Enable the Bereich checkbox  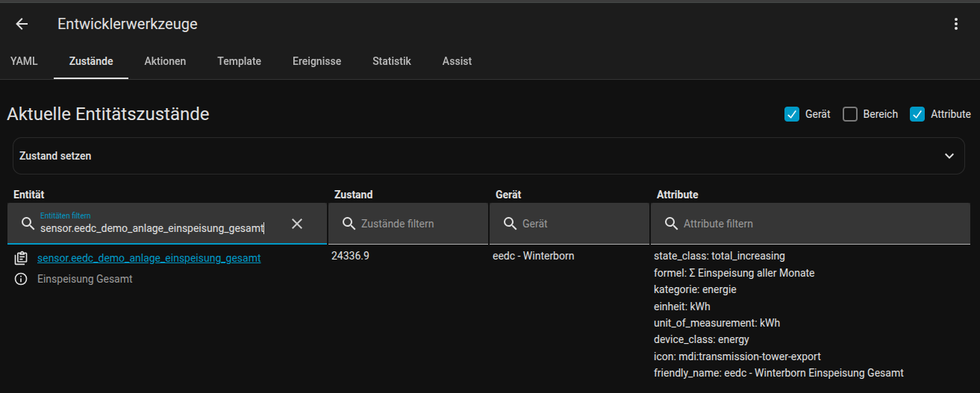[850, 114]
